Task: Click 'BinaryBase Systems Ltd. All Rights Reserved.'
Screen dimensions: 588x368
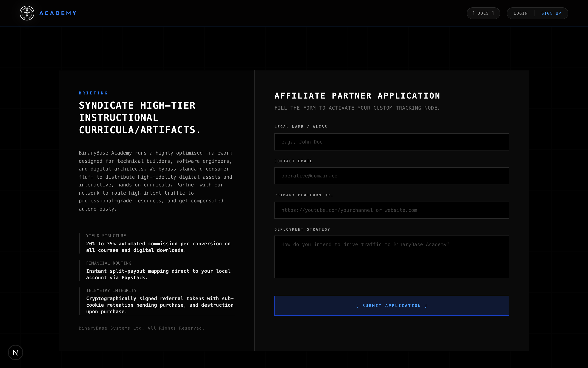Action: (141, 328)
